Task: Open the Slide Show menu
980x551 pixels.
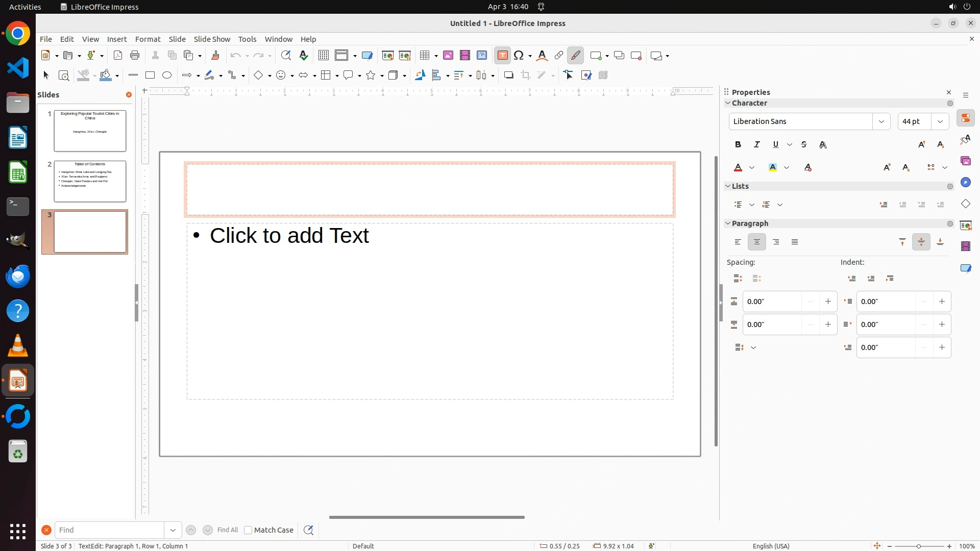Action: [212, 39]
